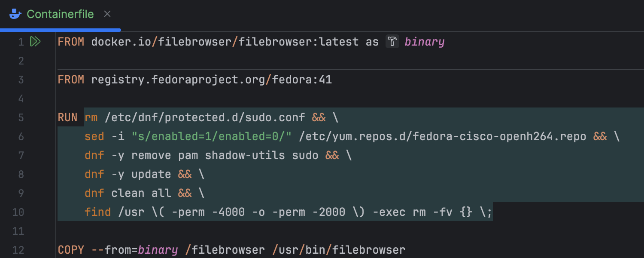Click the hammer build-stage icon before binary
Viewport: 644px width, 258px height.
392,42
